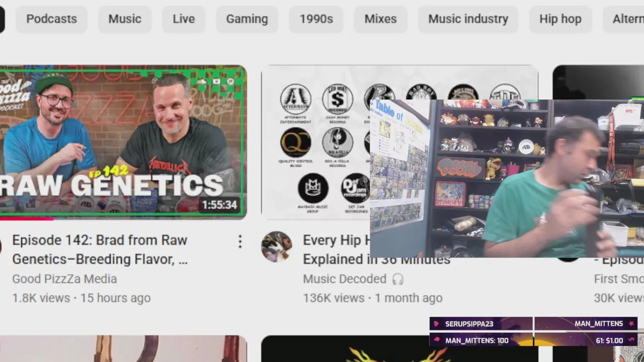Viewport: 644px width, 362px height.
Task: Click the webcam overlay of the streamer
Action: click(507, 178)
